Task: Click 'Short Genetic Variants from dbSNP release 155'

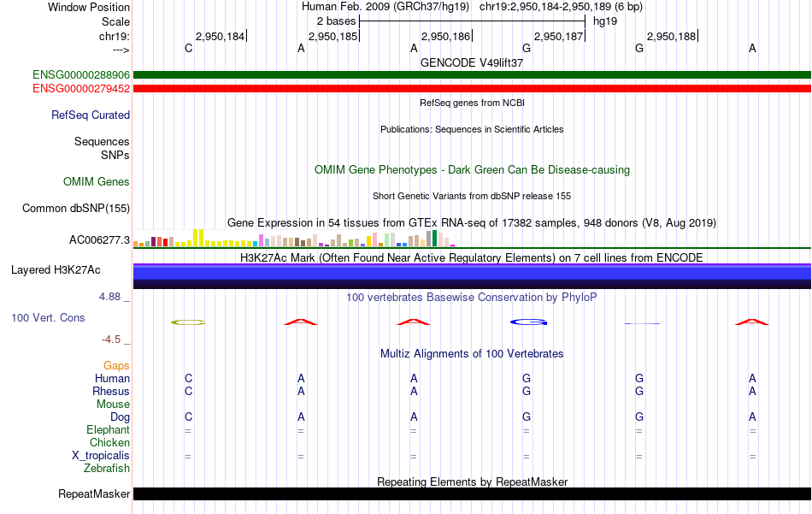Action: pyautogui.click(x=472, y=196)
